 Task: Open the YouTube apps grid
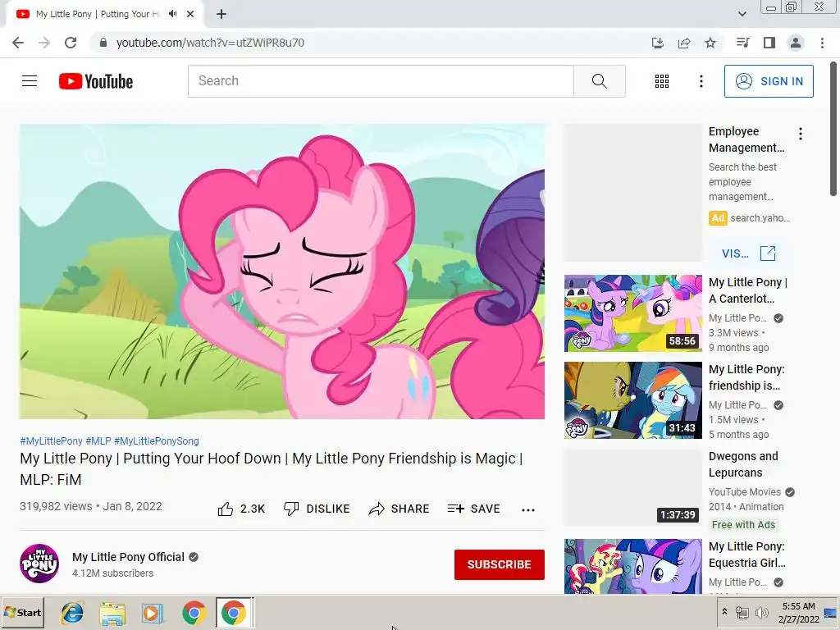tap(662, 81)
